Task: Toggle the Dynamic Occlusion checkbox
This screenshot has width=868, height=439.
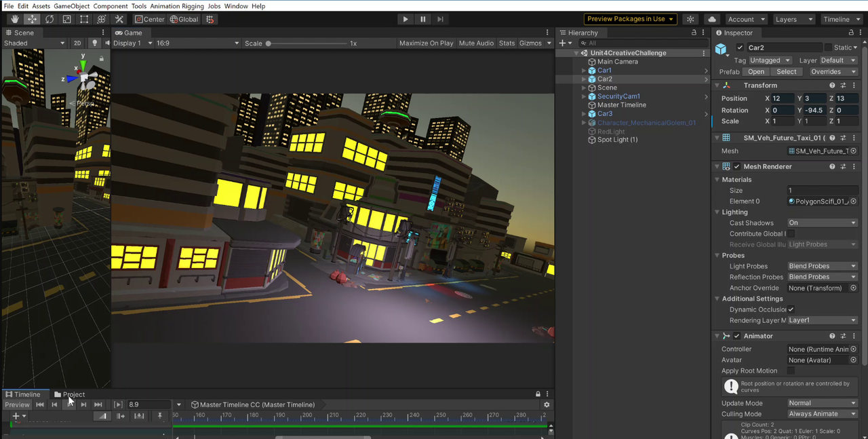Action: click(791, 309)
